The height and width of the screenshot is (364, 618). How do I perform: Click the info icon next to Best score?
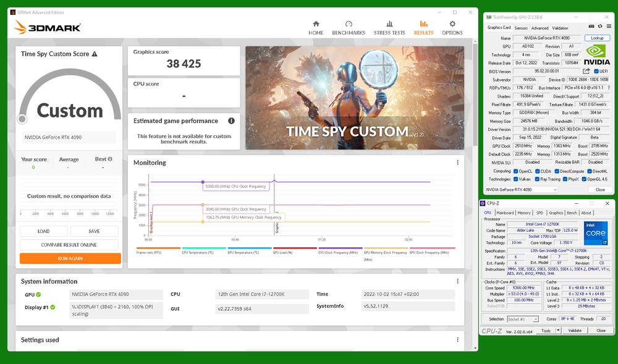pyautogui.click(x=110, y=159)
